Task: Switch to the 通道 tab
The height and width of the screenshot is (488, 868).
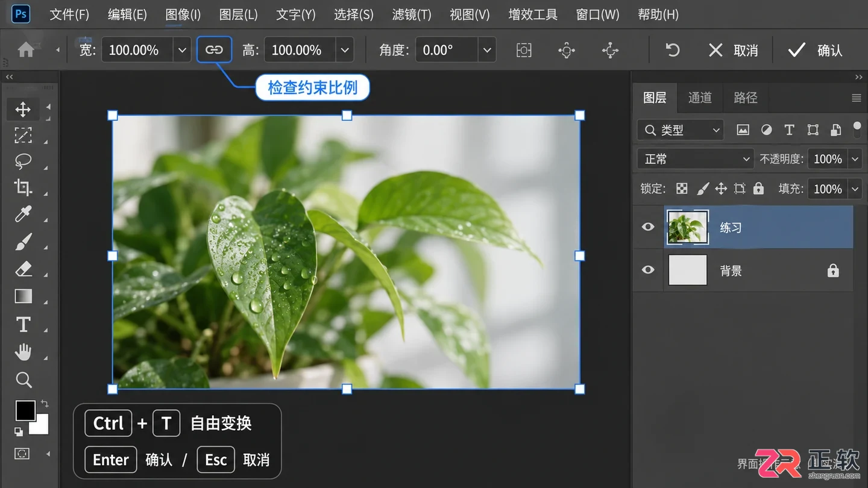Action: click(700, 98)
